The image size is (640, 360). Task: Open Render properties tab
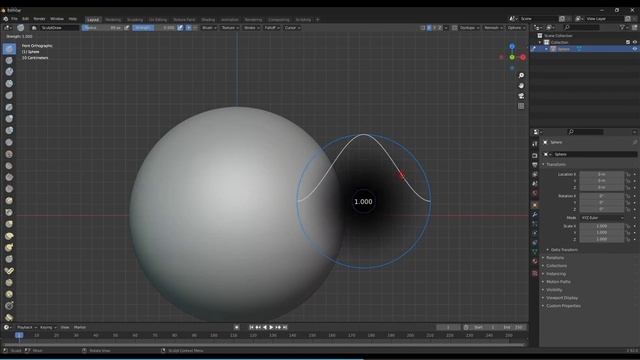tap(535, 156)
